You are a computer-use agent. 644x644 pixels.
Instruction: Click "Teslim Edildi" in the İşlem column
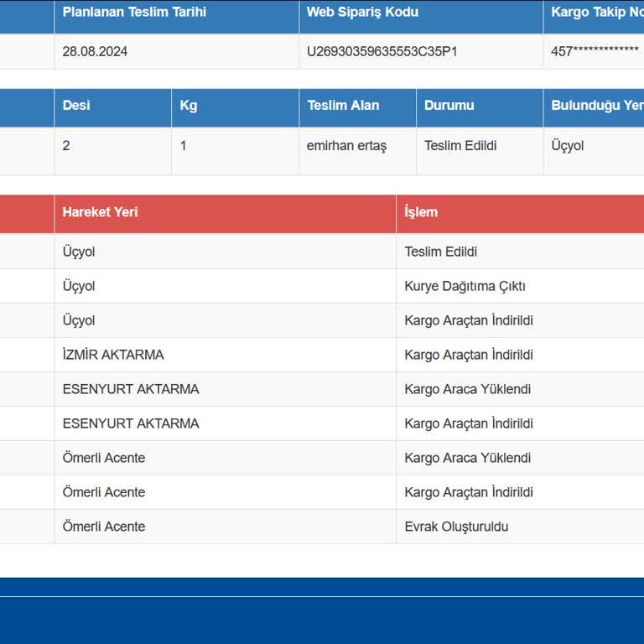point(440,252)
